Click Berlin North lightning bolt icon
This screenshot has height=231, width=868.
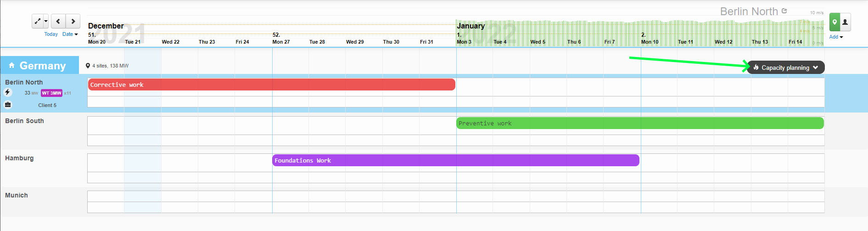pyautogui.click(x=7, y=92)
